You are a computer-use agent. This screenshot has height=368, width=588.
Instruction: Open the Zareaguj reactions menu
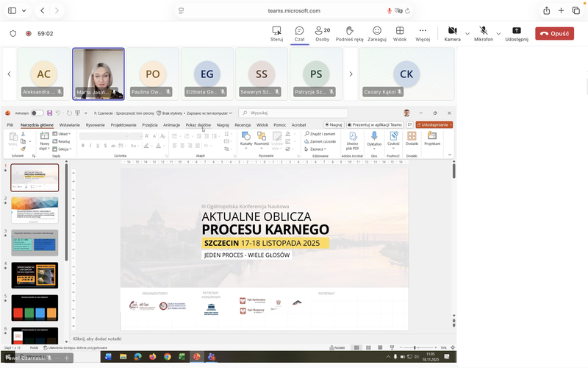(x=377, y=33)
